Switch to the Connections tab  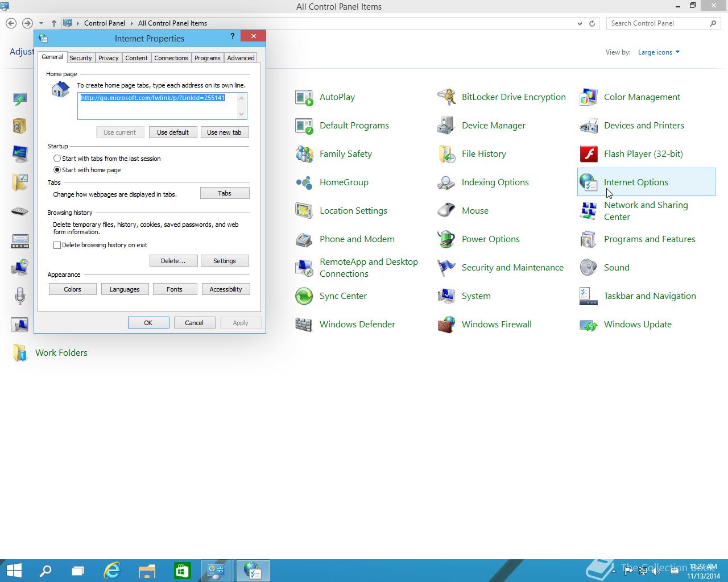(171, 58)
